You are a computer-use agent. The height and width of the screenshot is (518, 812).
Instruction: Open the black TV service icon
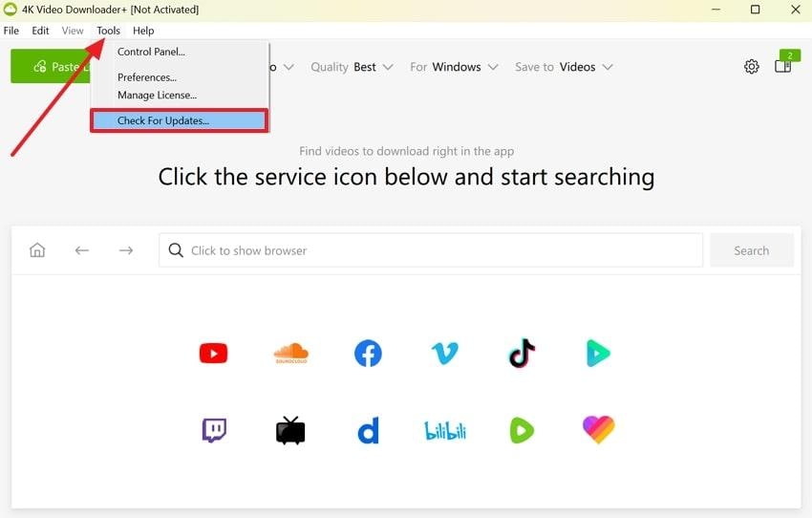point(290,430)
